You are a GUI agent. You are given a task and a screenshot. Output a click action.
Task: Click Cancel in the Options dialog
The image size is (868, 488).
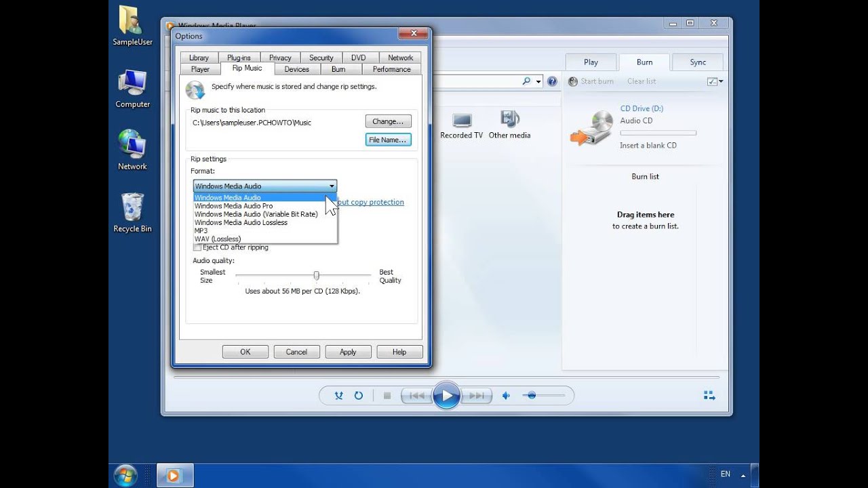296,352
